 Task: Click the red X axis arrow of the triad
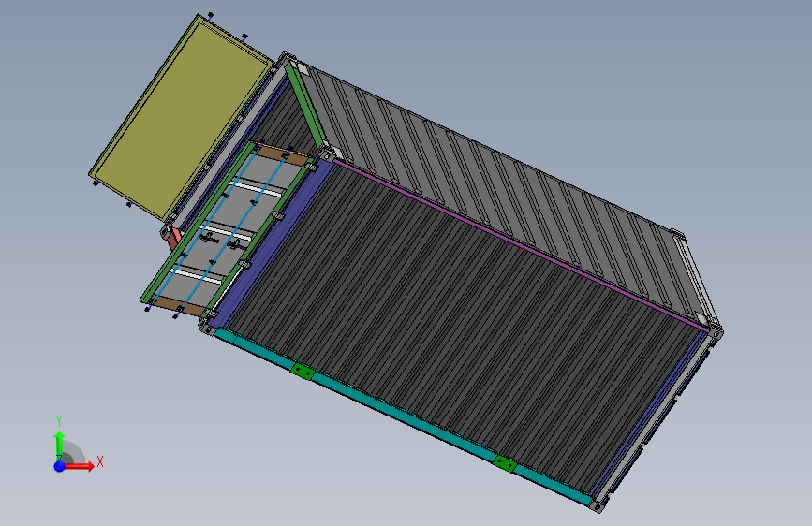coord(79,466)
